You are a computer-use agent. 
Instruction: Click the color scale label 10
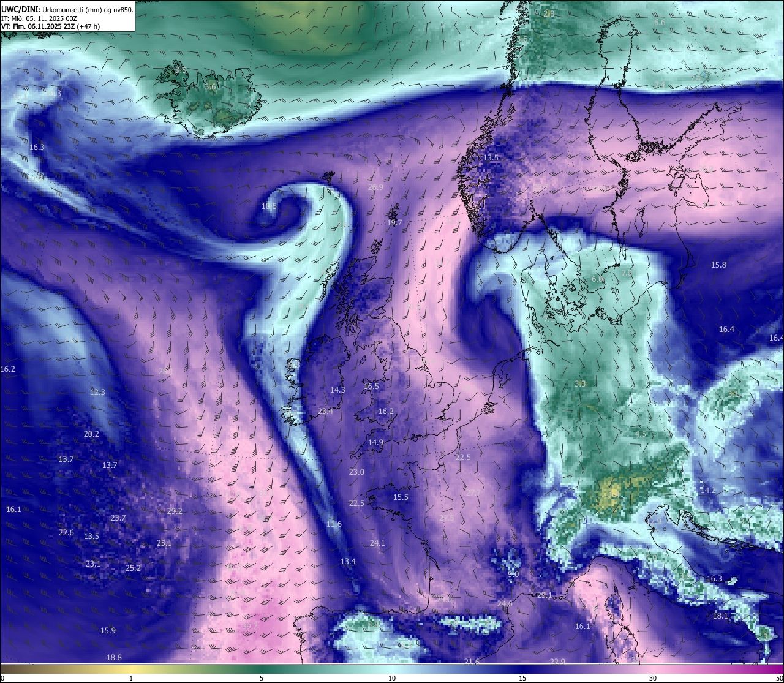(x=392, y=678)
